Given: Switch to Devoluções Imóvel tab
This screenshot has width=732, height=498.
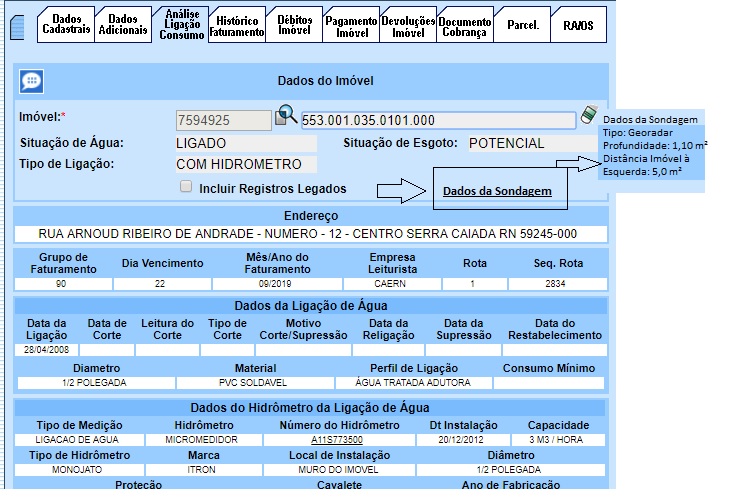Looking at the screenshot, I should tap(408, 24).
